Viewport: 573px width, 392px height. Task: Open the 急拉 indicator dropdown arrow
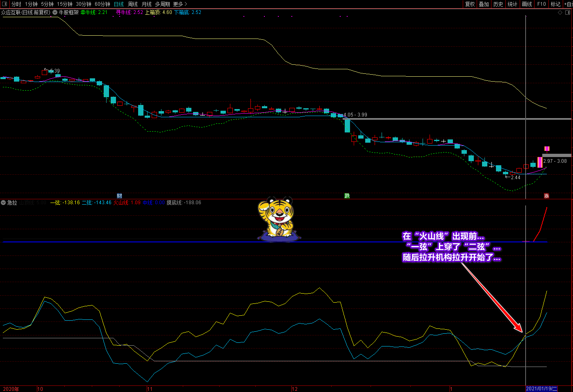[3, 203]
